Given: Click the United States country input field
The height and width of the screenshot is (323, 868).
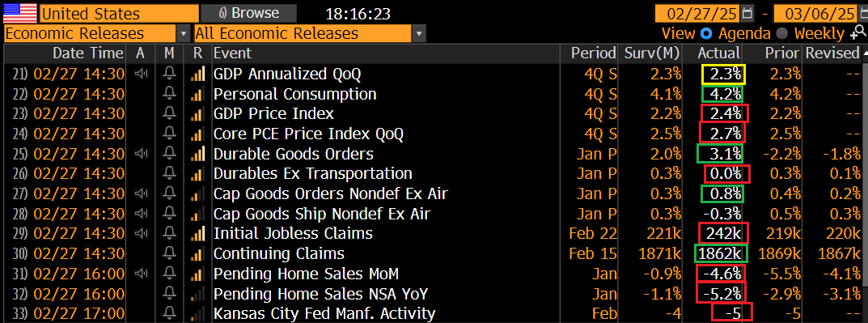Looking at the screenshot, I should 119,13.
